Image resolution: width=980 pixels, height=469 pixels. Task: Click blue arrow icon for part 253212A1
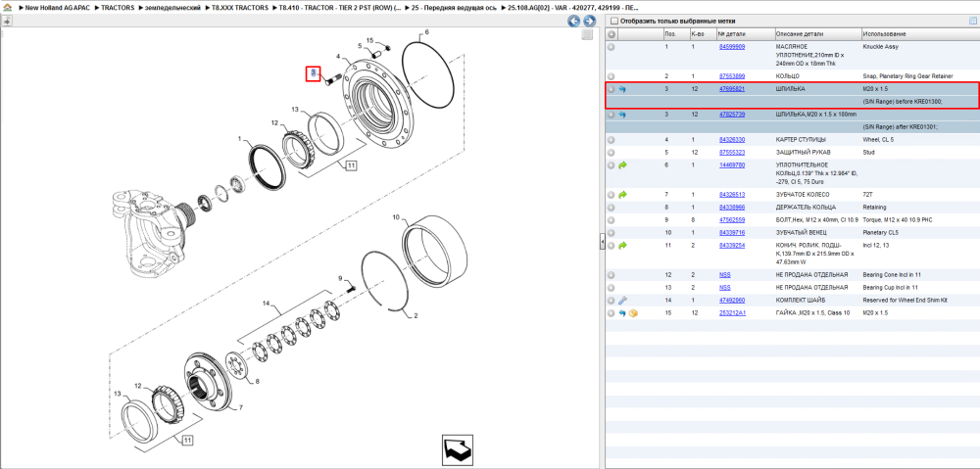(622, 313)
